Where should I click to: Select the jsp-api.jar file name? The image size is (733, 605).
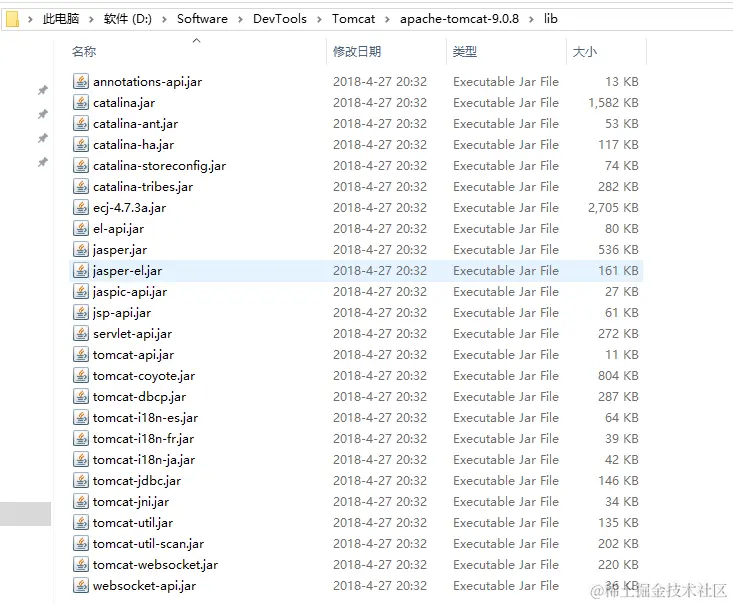[122, 313]
